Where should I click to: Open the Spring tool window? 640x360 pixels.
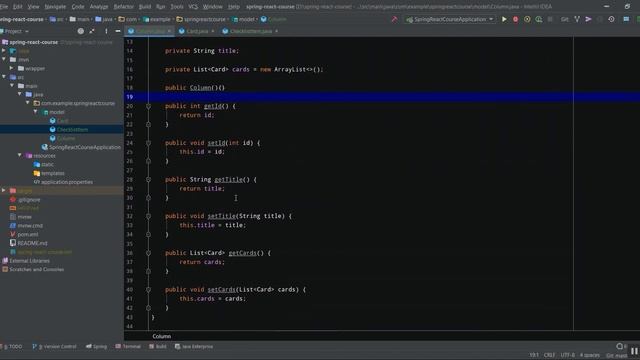pyautogui.click(x=96, y=347)
